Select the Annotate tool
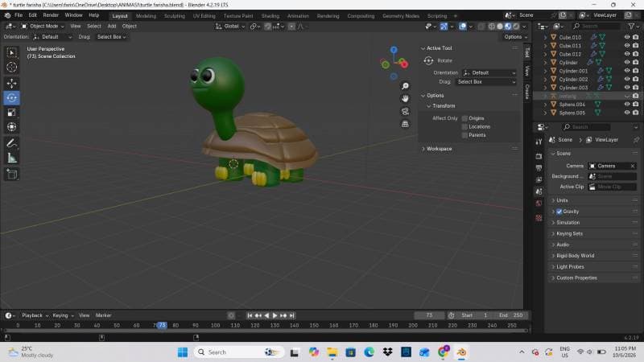The height and width of the screenshot is (362, 644). click(11, 143)
